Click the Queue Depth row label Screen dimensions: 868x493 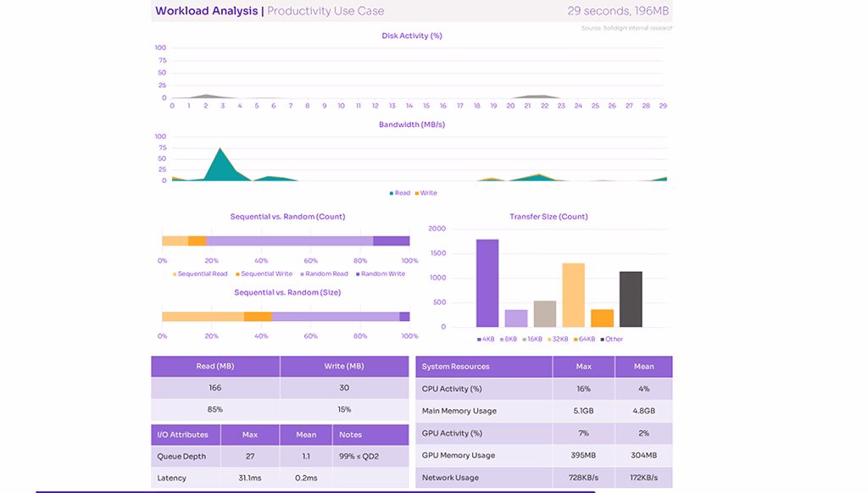pos(181,457)
